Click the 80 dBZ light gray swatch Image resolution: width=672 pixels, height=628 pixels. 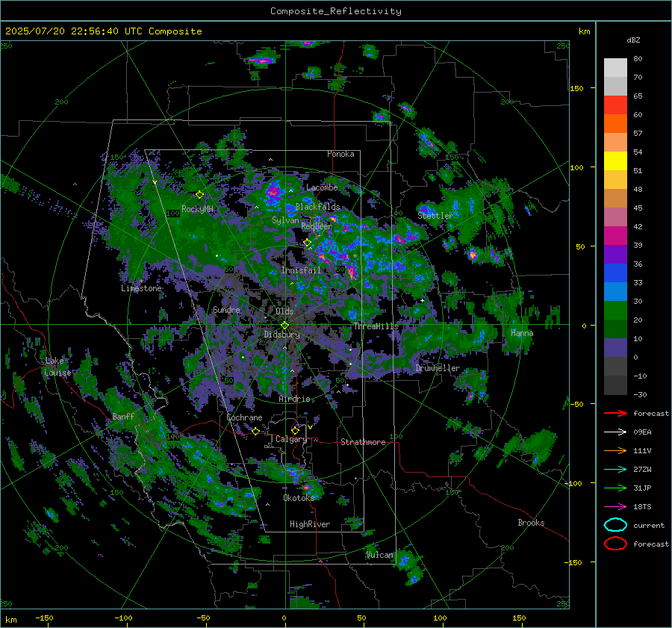pyautogui.click(x=615, y=68)
